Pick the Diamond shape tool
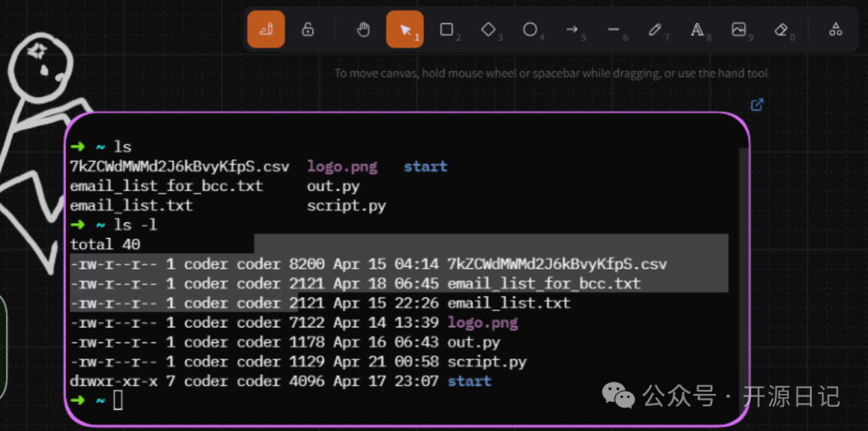The image size is (868, 431). [x=489, y=30]
